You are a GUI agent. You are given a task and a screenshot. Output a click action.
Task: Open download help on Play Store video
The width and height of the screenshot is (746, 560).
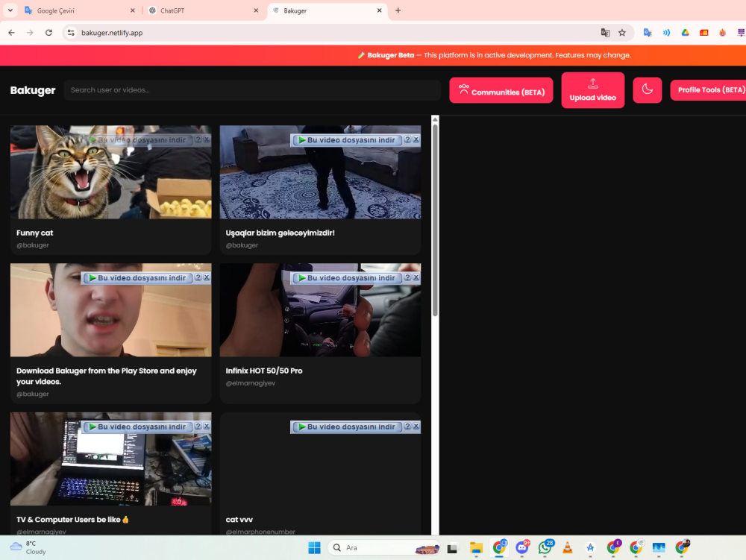(198, 277)
